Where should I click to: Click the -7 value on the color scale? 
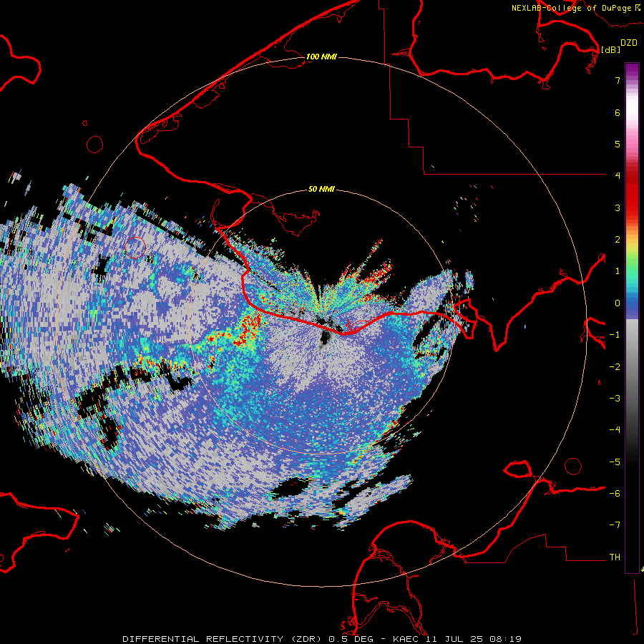coord(615,525)
